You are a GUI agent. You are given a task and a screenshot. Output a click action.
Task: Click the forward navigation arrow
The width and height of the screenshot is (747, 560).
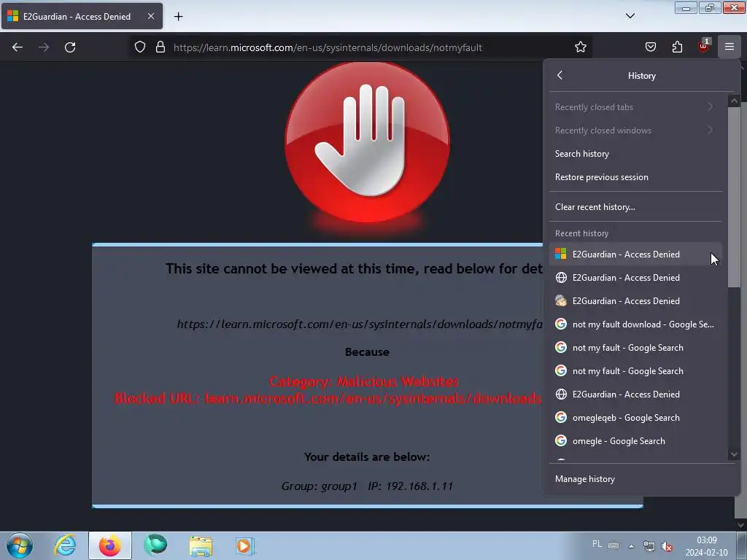tap(44, 47)
